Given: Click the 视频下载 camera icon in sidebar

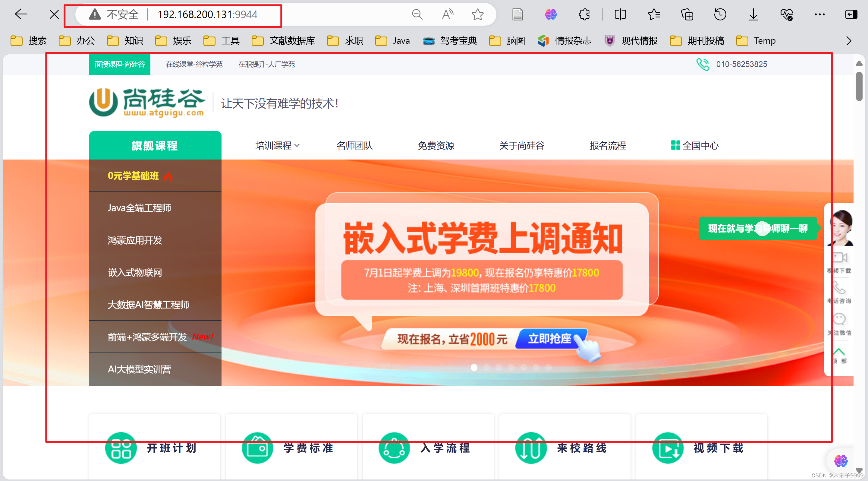Looking at the screenshot, I should coord(839,258).
